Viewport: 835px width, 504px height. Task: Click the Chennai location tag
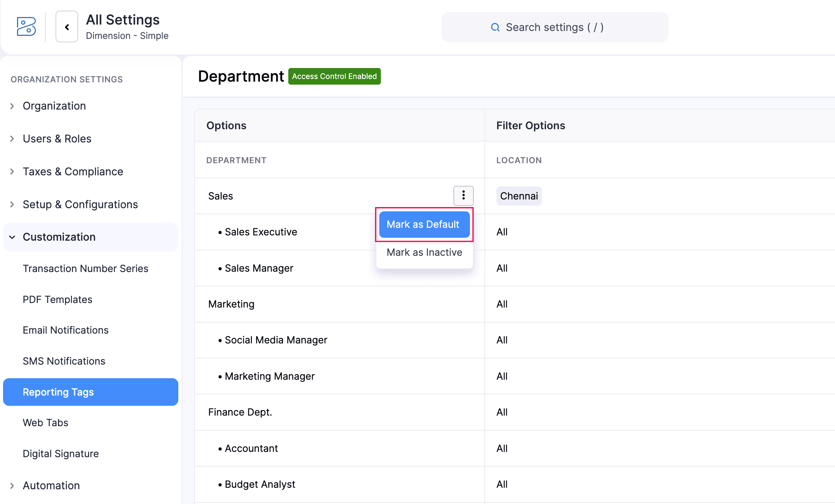518,196
